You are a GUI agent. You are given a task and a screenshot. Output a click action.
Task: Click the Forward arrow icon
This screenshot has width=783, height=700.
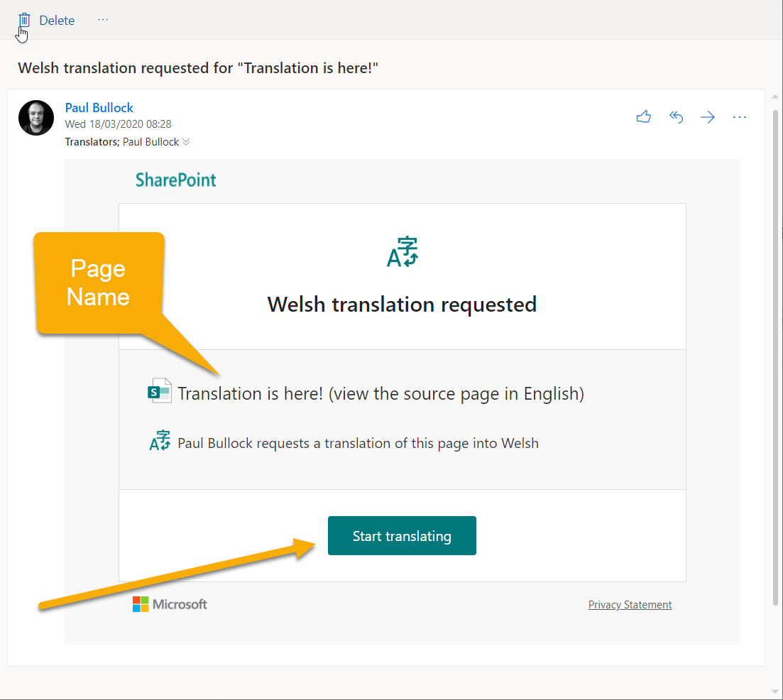tap(707, 117)
